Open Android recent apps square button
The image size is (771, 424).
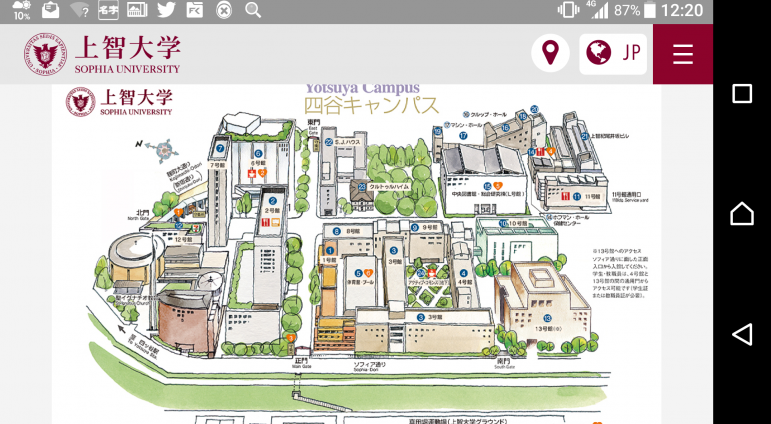(742, 93)
